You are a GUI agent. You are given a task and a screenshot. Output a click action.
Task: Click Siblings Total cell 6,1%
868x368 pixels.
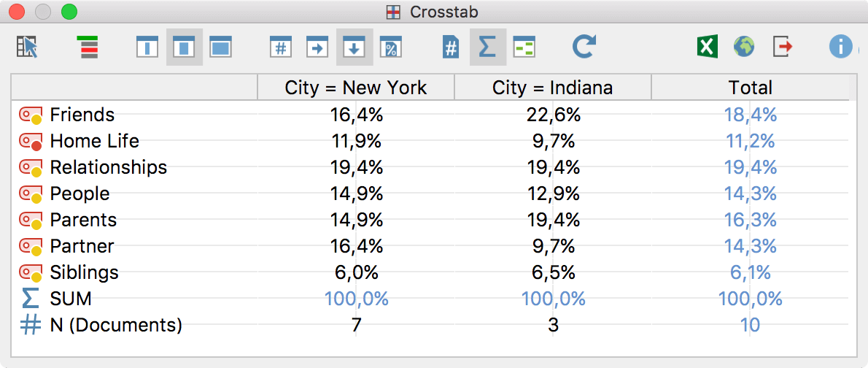(x=751, y=272)
